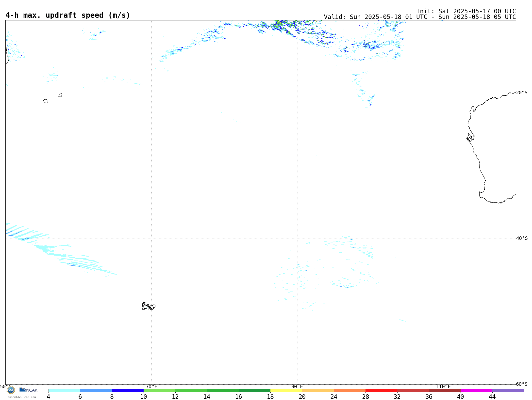Click the dark green 16-18 color swatch
532x400 pixels.
pyautogui.click(x=254, y=390)
